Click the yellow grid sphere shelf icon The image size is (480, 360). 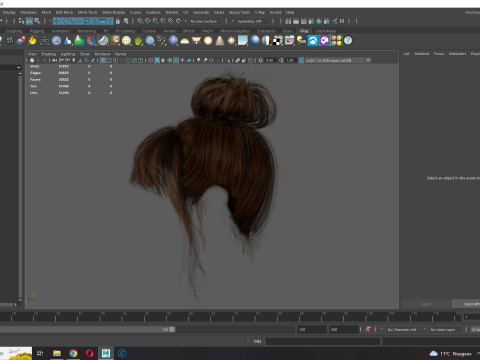pos(126,41)
